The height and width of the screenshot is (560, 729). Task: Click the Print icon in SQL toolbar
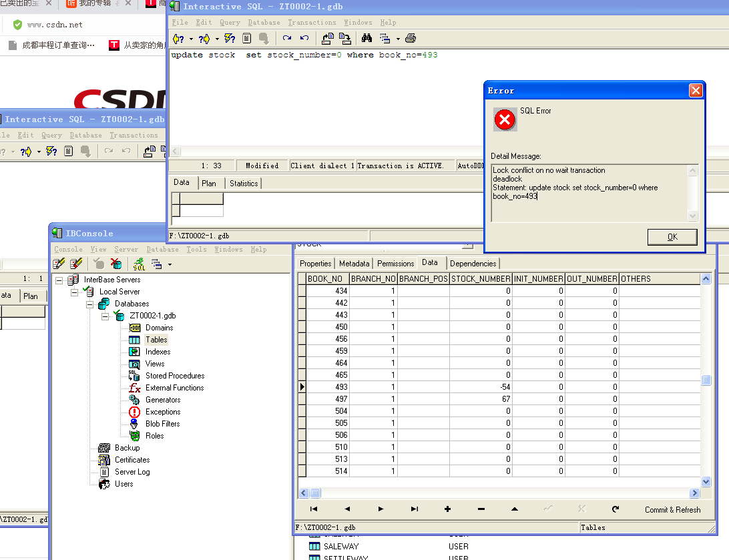coord(410,39)
